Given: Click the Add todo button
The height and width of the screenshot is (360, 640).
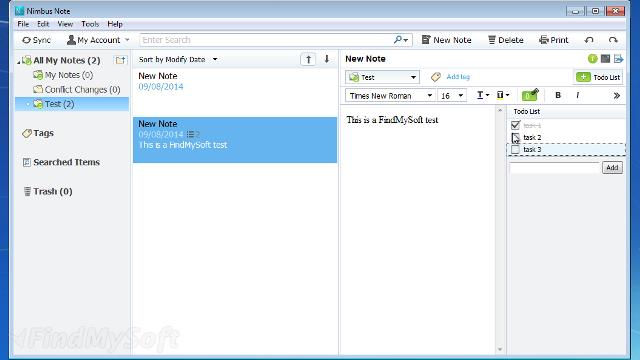Looking at the screenshot, I should tap(612, 168).
